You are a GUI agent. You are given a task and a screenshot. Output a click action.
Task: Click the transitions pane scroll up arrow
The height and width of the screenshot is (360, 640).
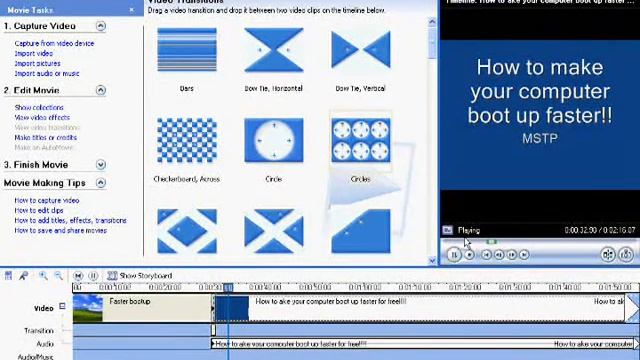click(x=432, y=22)
